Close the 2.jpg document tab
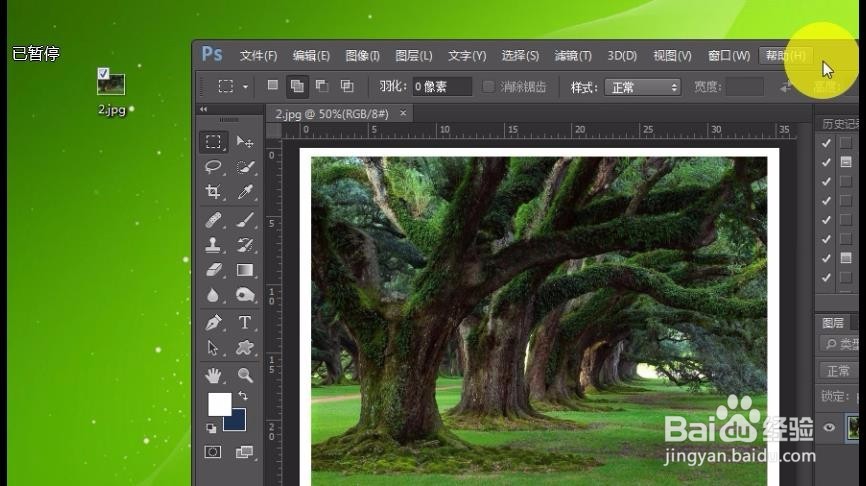866x486 pixels. [x=403, y=113]
